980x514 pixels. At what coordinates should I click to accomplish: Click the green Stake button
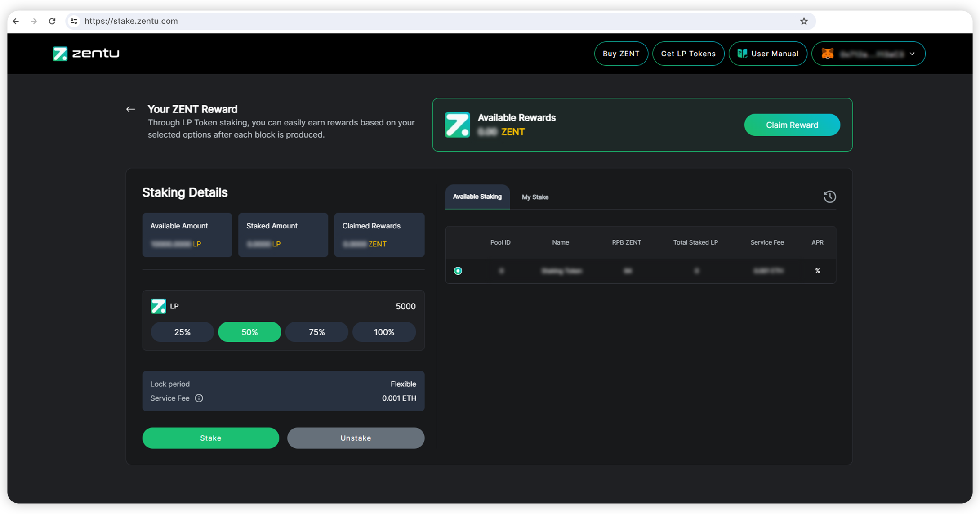point(210,438)
